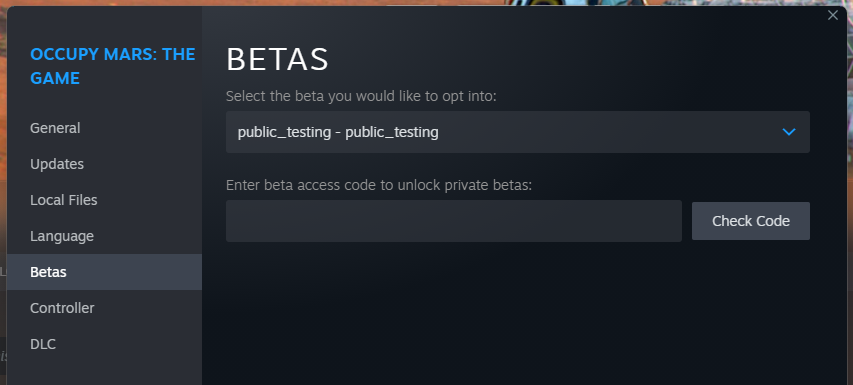The width and height of the screenshot is (853, 385).
Task: Click the Check Code button
Action: 751,221
